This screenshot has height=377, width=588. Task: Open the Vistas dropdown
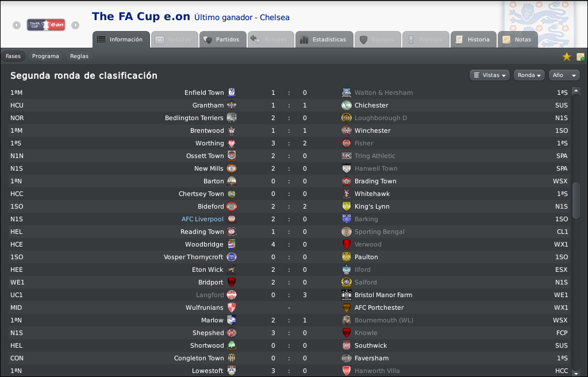[x=489, y=75]
